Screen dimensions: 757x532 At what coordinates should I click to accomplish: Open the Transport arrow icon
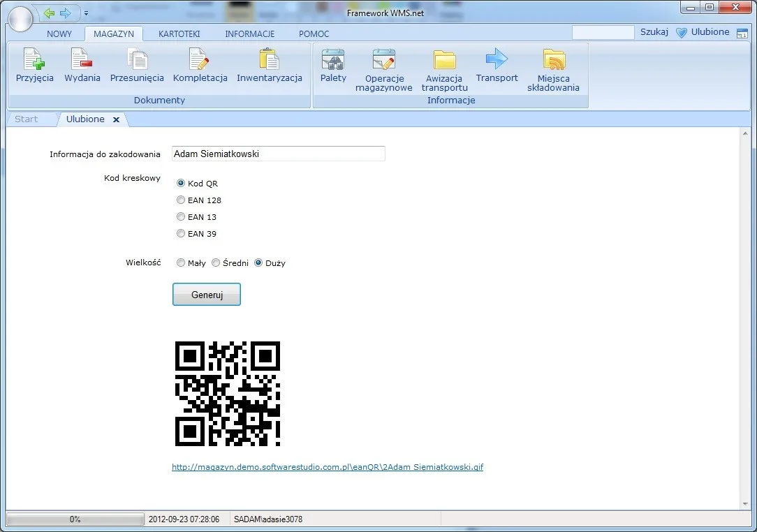coord(497,65)
